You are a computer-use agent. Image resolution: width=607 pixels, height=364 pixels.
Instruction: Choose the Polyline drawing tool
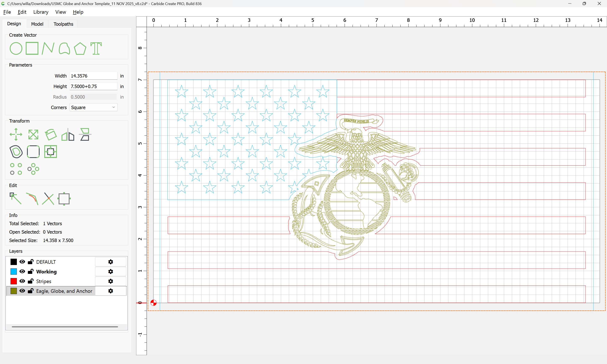pyautogui.click(x=48, y=48)
